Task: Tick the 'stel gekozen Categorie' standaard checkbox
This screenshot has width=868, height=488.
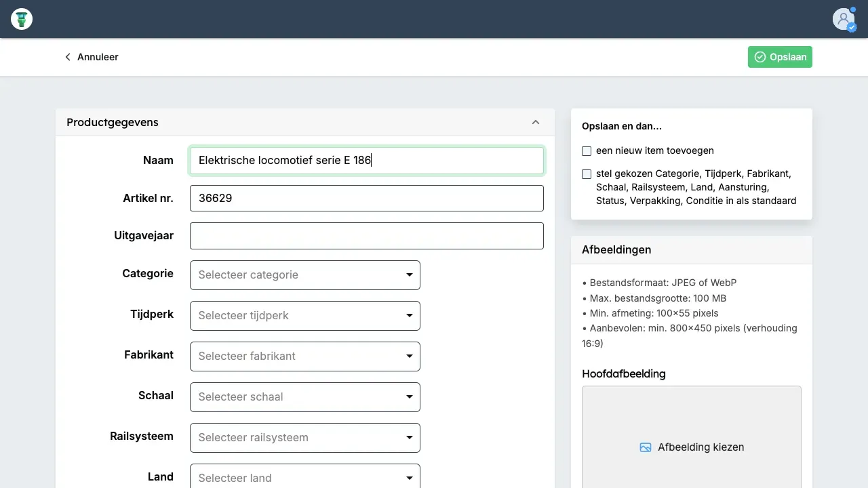Action: pos(587,174)
